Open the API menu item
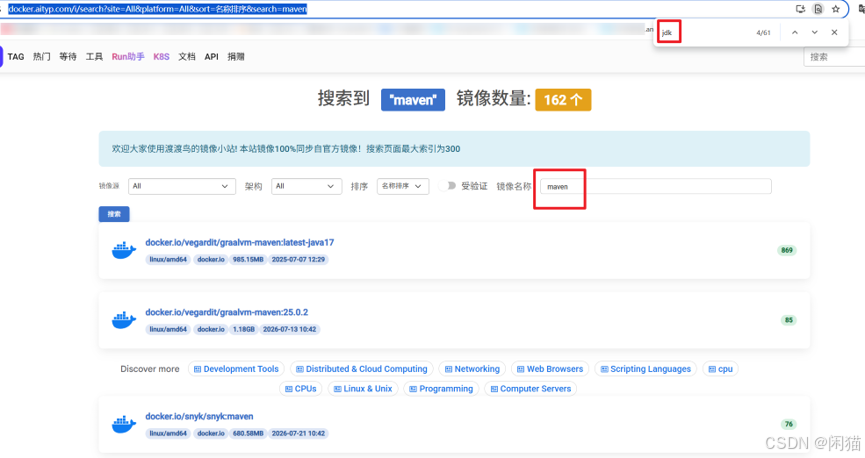 click(211, 57)
